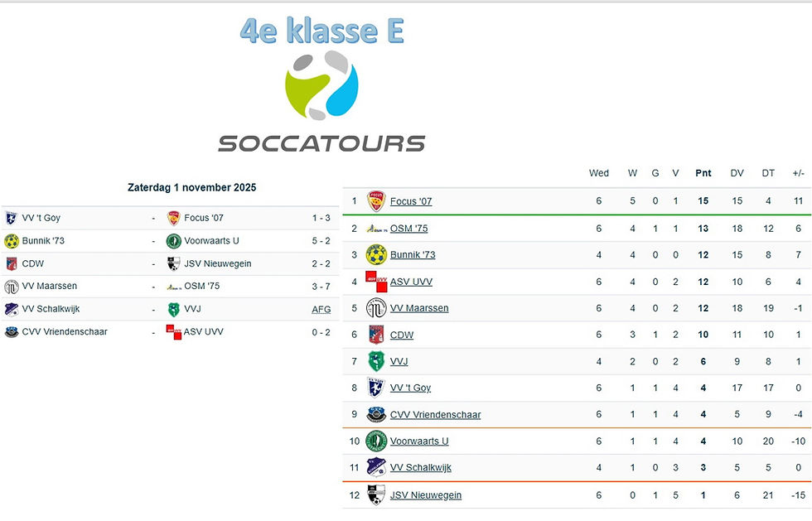Click the CDW - JSV Nieuwegein 2 - 2 score
This screenshot has width=812, height=521.
point(321,263)
